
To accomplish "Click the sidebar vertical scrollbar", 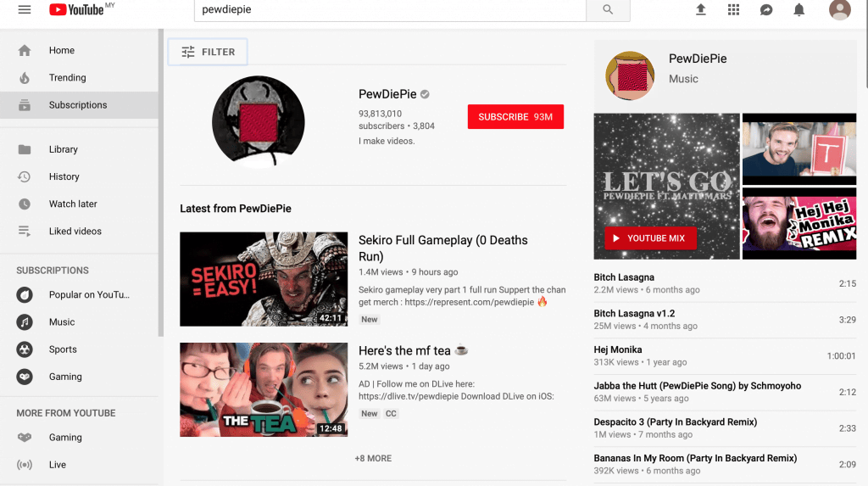I will (161, 183).
